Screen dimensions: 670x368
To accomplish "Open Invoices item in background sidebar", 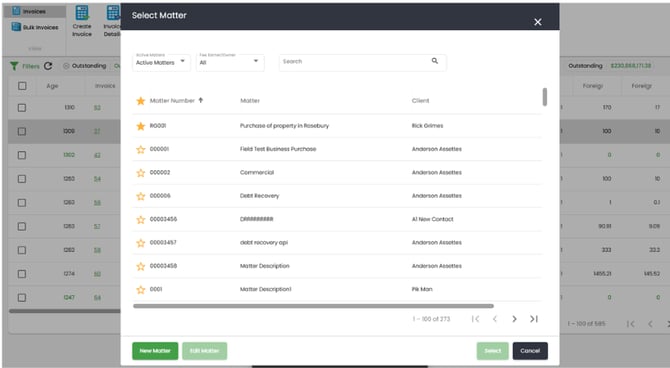I will [34, 11].
